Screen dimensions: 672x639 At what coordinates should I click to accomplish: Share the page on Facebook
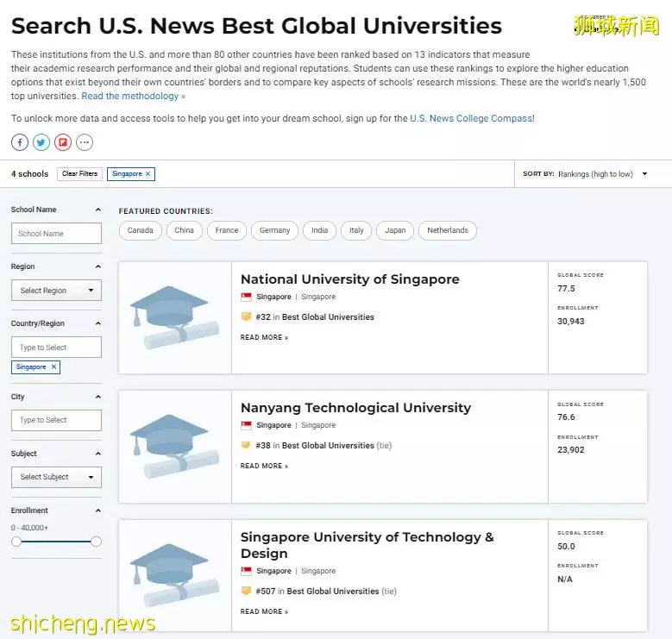[20, 142]
